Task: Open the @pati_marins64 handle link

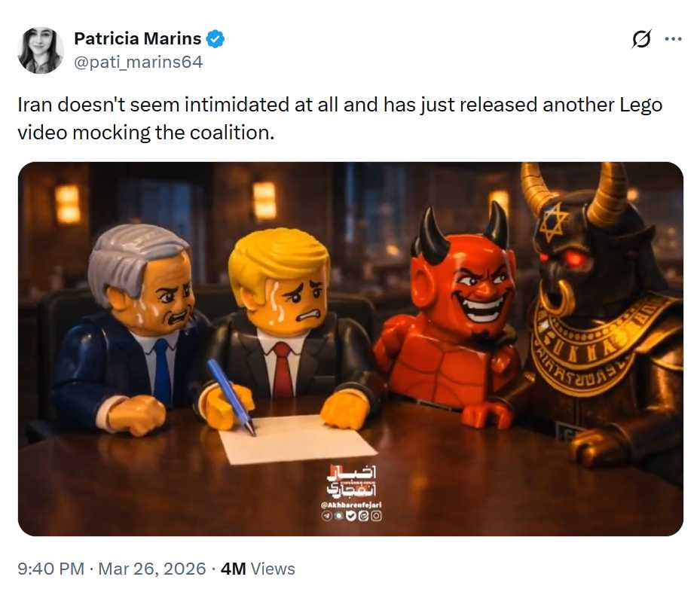Action: 138,62
